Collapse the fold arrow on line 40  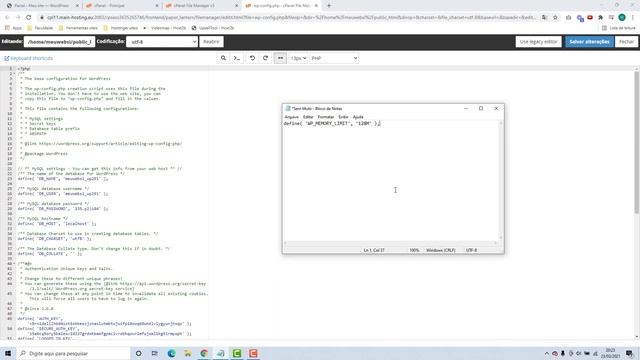point(14,264)
